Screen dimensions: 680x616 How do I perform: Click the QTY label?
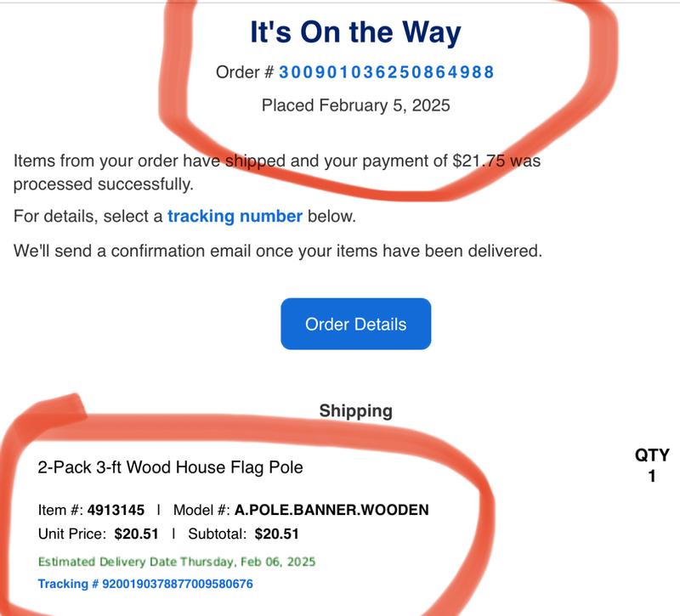click(x=652, y=455)
